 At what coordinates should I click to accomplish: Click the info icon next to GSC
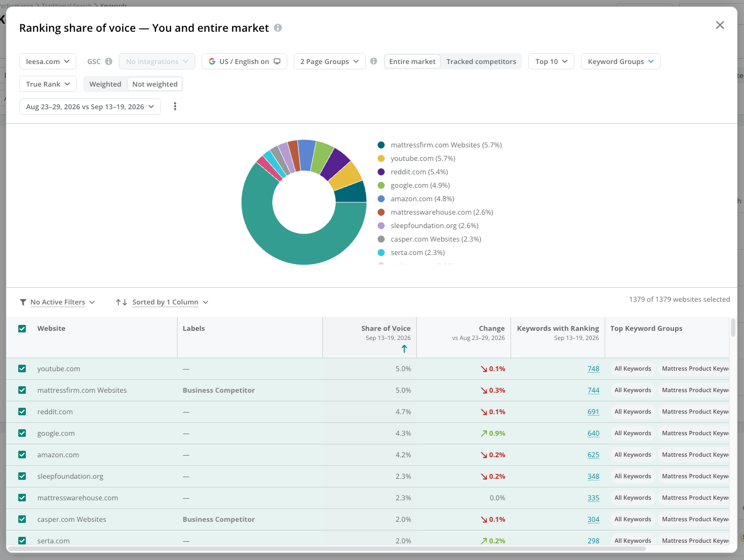109,61
